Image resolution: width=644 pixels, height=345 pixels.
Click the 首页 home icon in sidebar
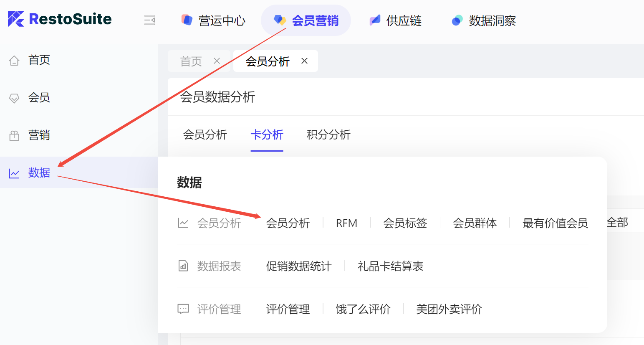(x=14, y=61)
